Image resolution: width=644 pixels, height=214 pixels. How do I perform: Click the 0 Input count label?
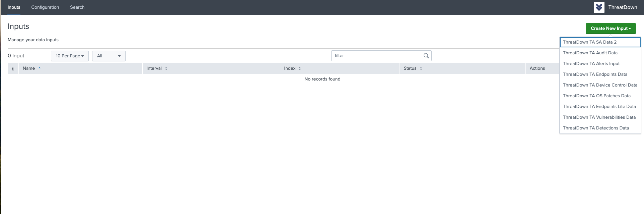[x=16, y=56]
